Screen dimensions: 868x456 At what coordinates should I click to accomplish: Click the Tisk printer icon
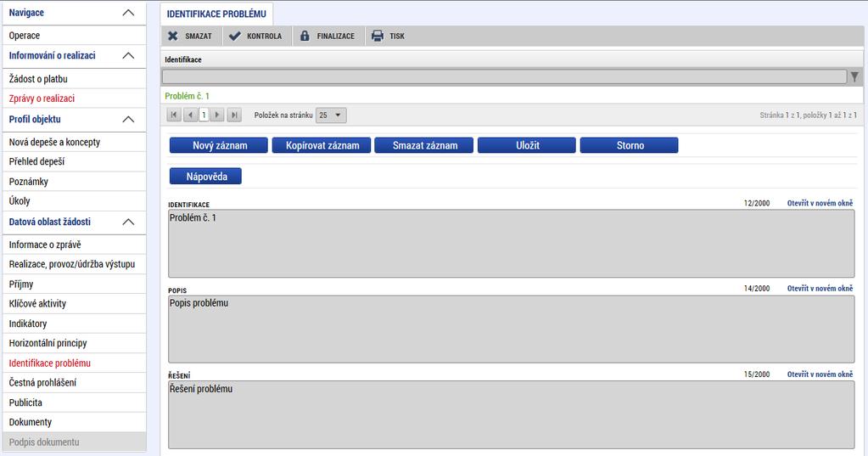[x=378, y=36]
